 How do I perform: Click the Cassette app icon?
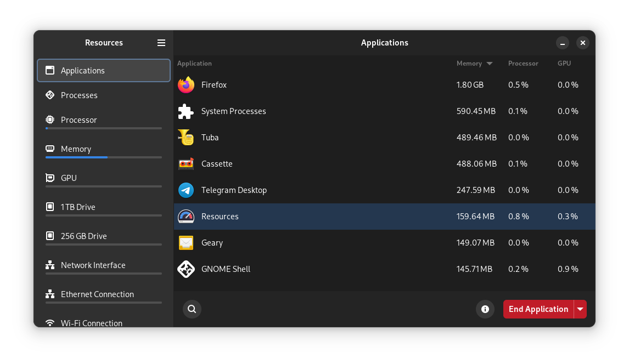coord(186,164)
